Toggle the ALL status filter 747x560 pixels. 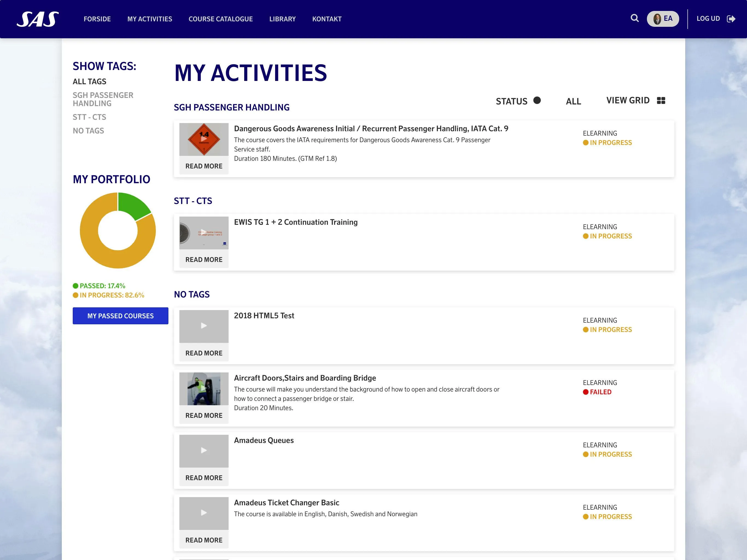(x=573, y=100)
